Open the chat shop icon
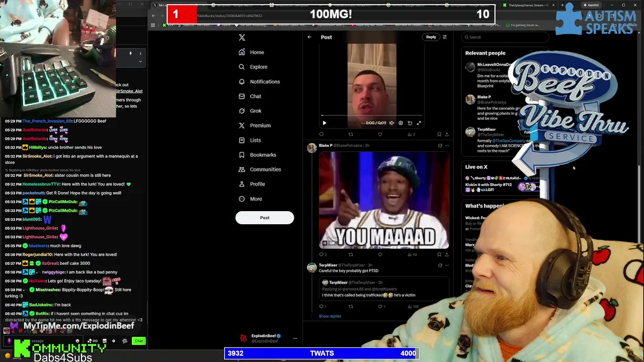The height and width of the screenshot is (362, 644). tap(104, 341)
